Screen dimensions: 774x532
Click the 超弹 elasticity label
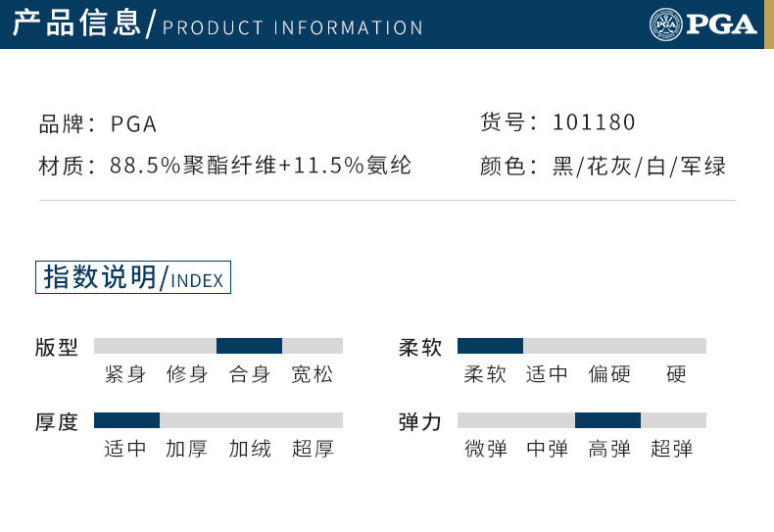click(x=672, y=450)
